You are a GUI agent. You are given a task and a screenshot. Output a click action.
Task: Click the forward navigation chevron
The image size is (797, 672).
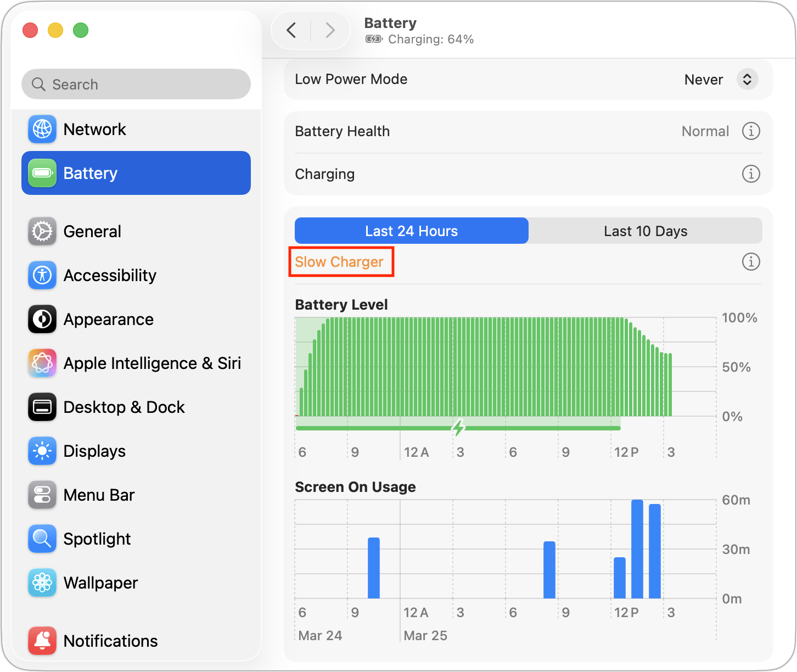click(330, 30)
